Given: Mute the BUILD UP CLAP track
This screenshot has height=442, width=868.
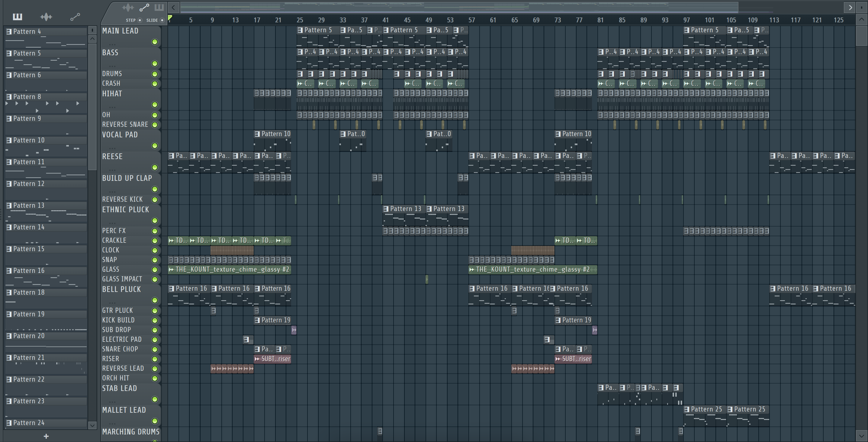Looking at the screenshot, I should click(155, 189).
